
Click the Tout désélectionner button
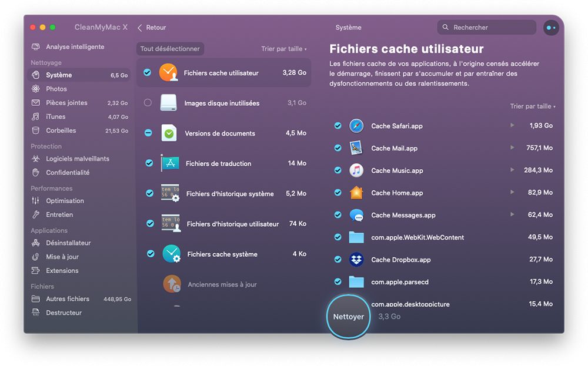[170, 49]
